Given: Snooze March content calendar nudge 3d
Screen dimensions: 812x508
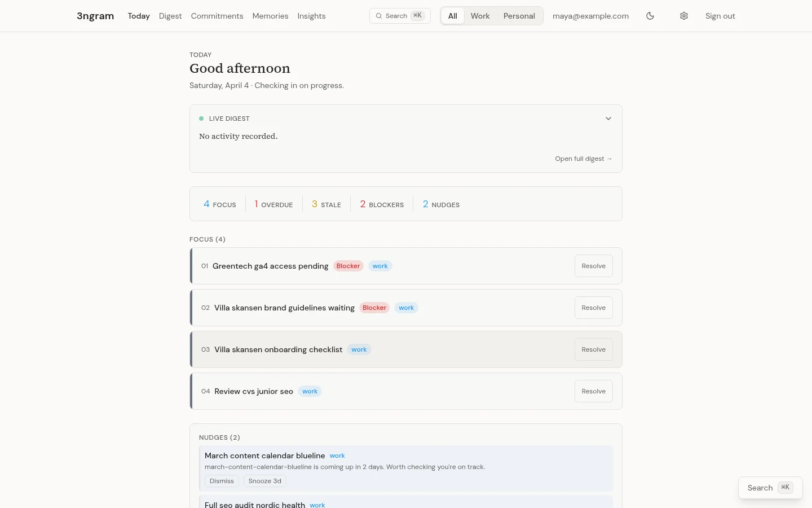Looking at the screenshot, I should [x=264, y=481].
